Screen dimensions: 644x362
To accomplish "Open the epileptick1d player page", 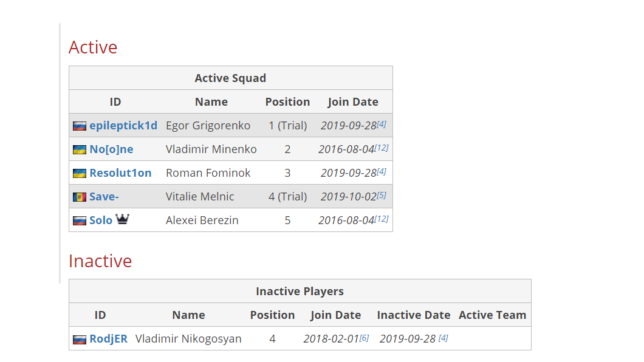I will pos(123,126).
